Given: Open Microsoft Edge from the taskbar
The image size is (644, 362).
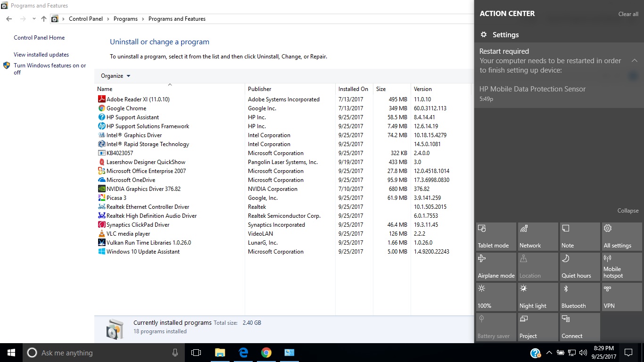Looking at the screenshot, I should coord(243,353).
